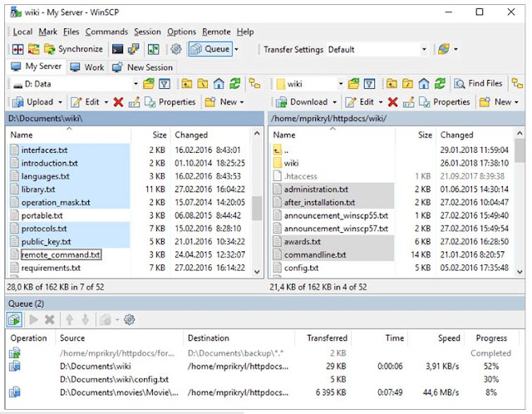This screenshot has height=414, width=532.
Task: Open the remote wiki directory dropdown
Action: (x=340, y=84)
